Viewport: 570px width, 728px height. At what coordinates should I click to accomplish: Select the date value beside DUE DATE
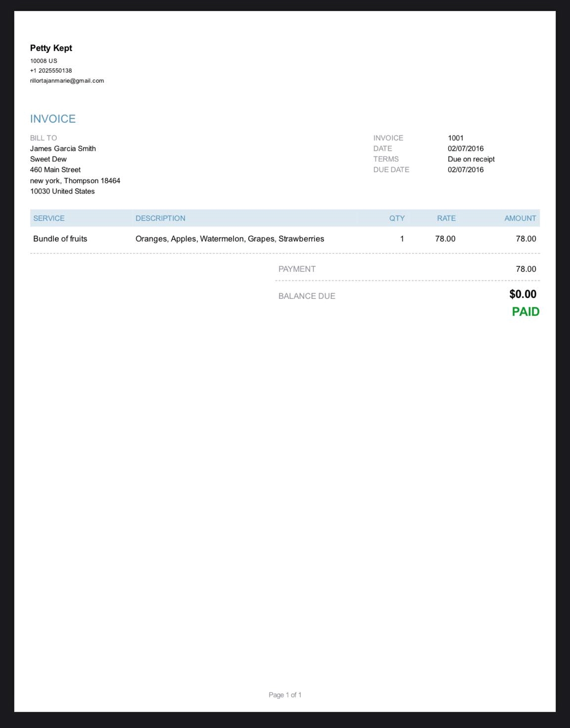pos(466,170)
